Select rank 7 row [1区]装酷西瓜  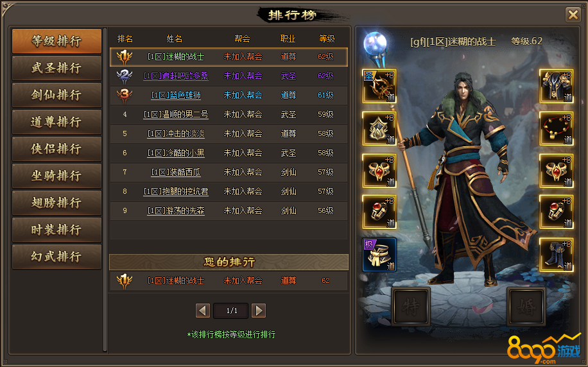pyautogui.click(x=229, y=172)
